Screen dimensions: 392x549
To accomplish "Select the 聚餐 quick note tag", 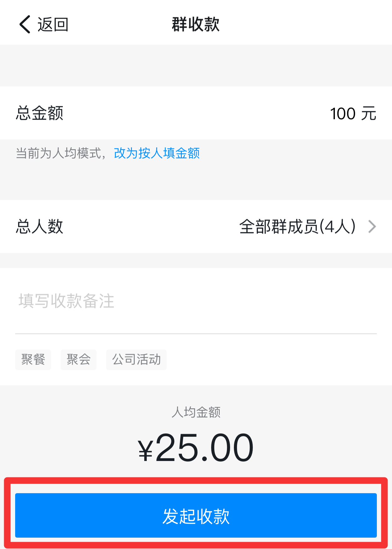I will tap(33, 359).
